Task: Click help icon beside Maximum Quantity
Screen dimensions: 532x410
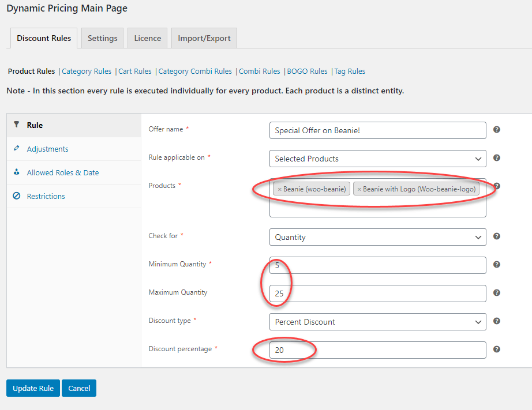Action: pyautogui.click(x=496, y=293)
